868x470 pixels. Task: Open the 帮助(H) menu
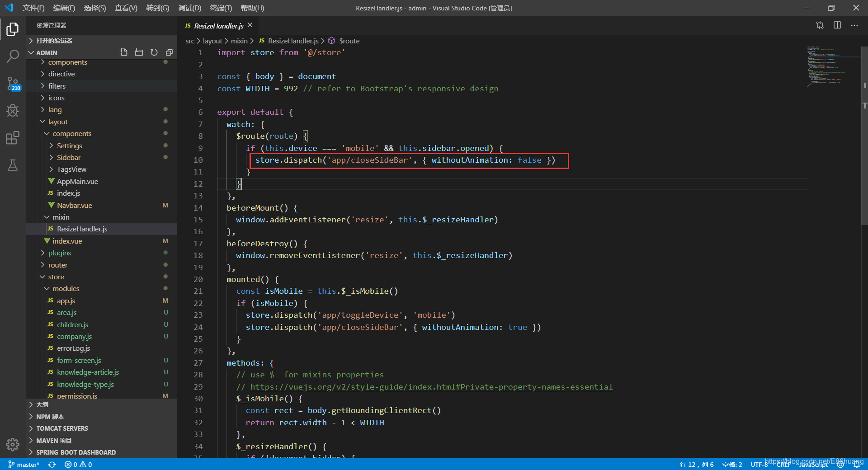pos(252,8)
